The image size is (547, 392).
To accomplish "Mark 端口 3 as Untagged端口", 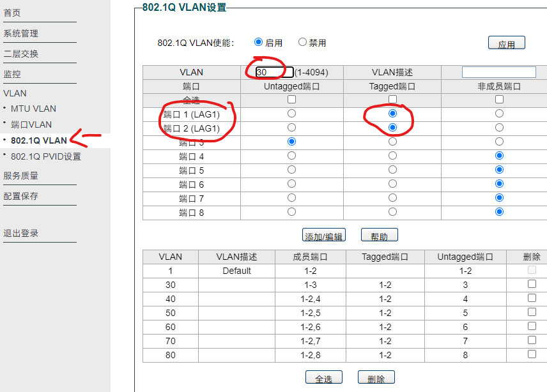I will (x=291, y=141).
